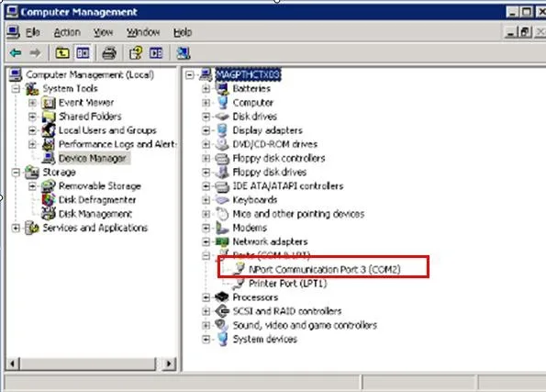
Task: Collapse the System Tools node
Action: (16, 88)
